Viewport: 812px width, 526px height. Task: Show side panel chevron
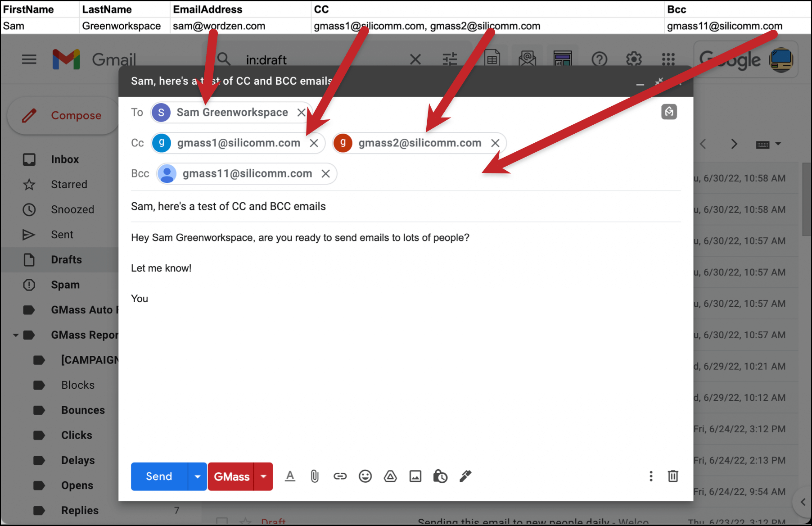point(803,502)
